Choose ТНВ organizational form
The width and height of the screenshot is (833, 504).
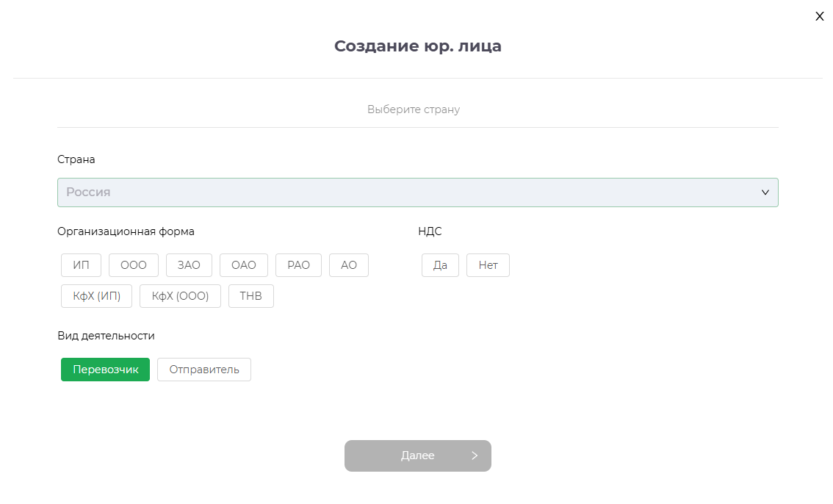(x=250, y=296)
